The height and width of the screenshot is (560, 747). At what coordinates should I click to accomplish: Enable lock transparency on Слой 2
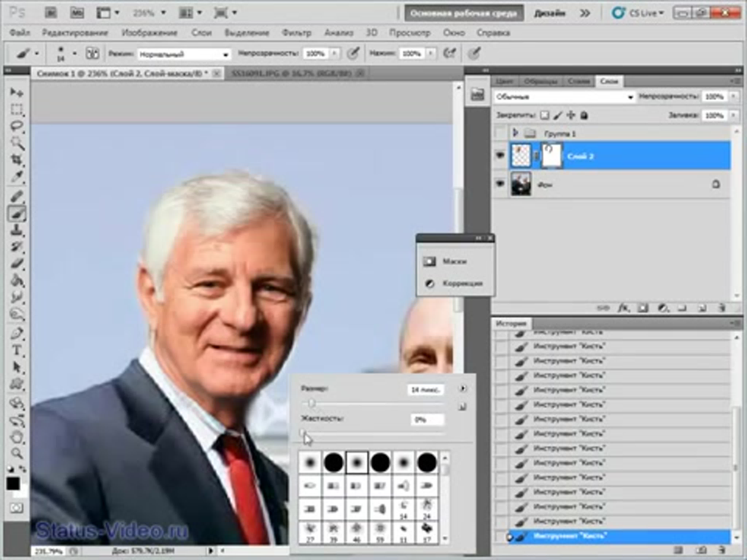[x=544, y=116]
